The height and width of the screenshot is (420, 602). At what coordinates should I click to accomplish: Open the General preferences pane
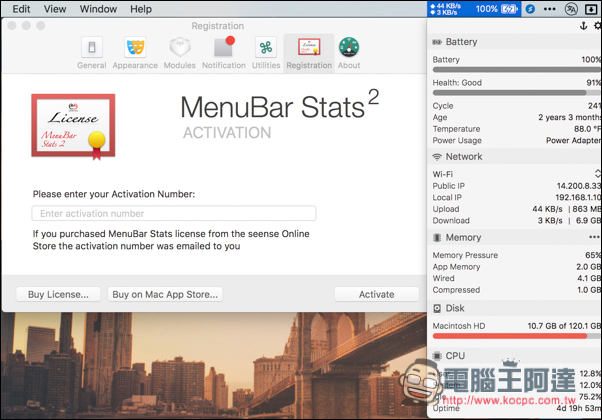pos(91,53)
